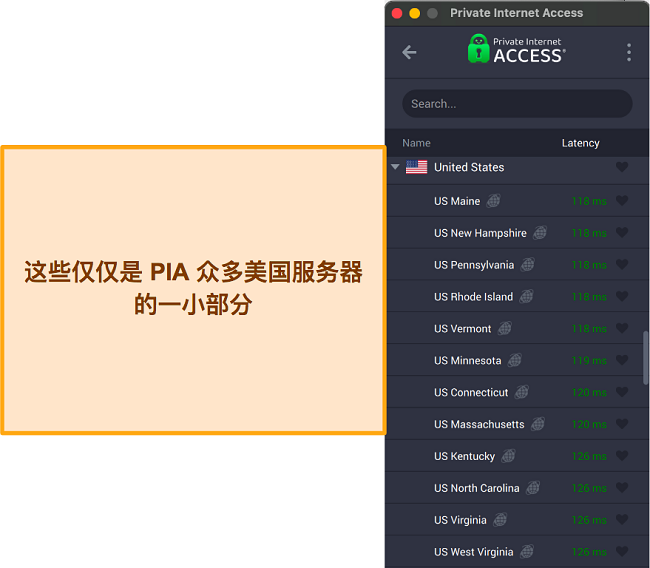Minimize the Private Internet Access window

pos(415,13)
